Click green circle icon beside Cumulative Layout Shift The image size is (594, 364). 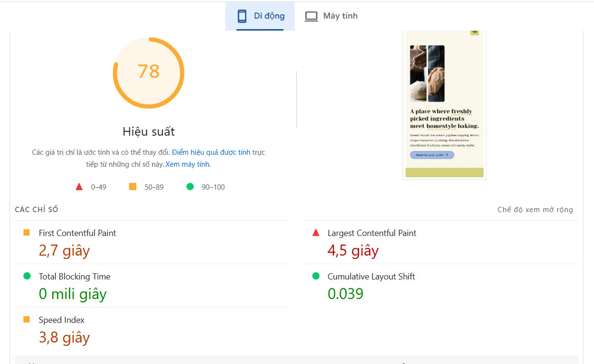click(317, 276)
